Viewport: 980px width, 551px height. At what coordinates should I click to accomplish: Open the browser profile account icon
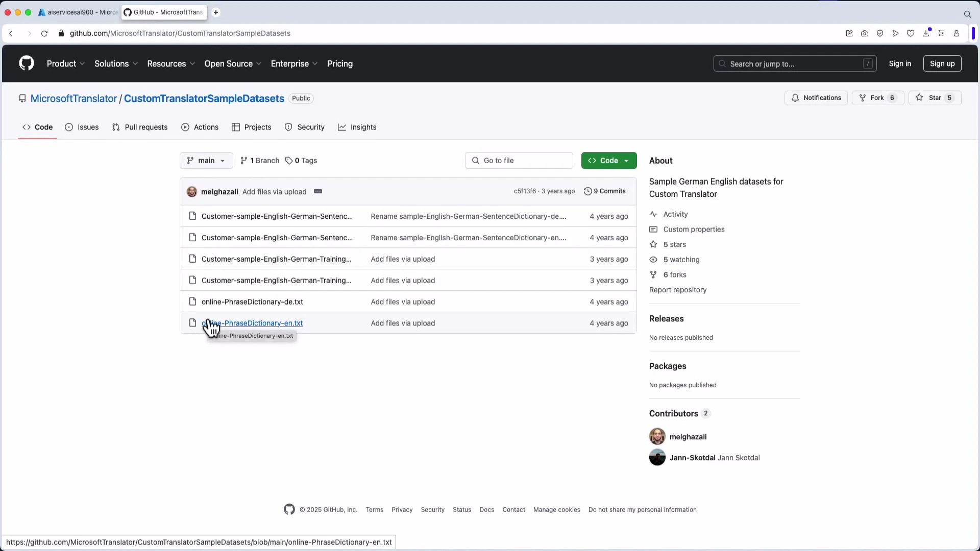point(957,33)
